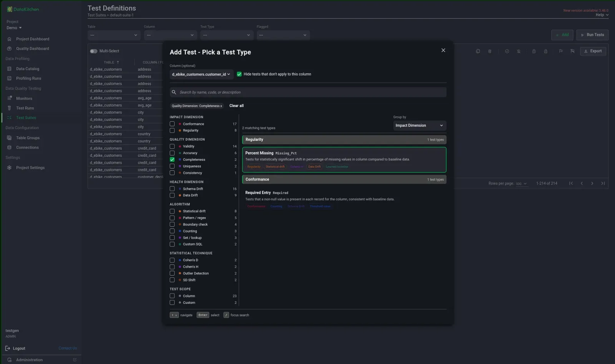
Task: Check the Statistical drift algorithm filter
Action: click(172, 211)
